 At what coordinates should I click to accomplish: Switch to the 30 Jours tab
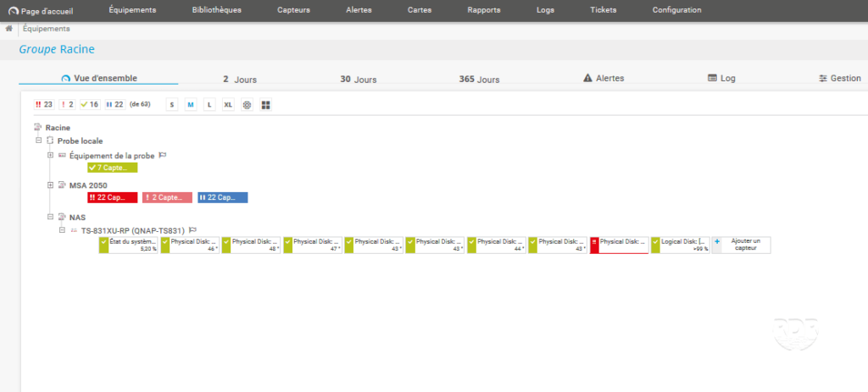point(358,79)
